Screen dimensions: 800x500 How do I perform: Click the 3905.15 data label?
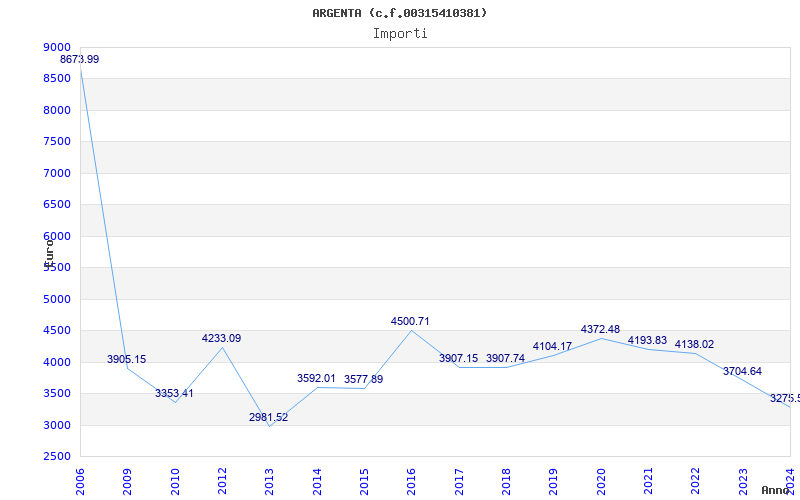click(x=127, y=359)
